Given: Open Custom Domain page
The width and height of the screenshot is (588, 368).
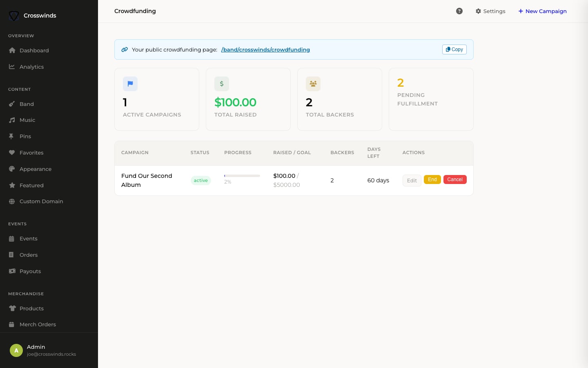Looking at the screenshot, I should [49, 202].
